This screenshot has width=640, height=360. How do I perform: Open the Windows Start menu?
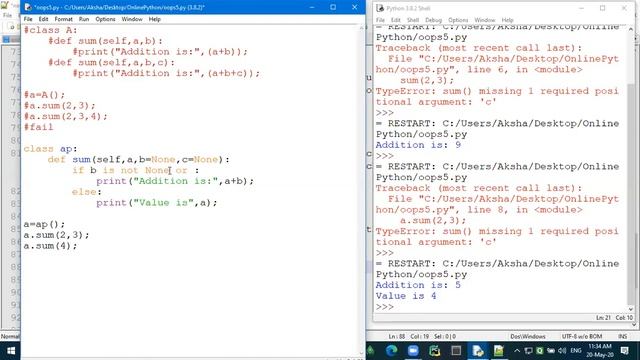pos(11,351)
